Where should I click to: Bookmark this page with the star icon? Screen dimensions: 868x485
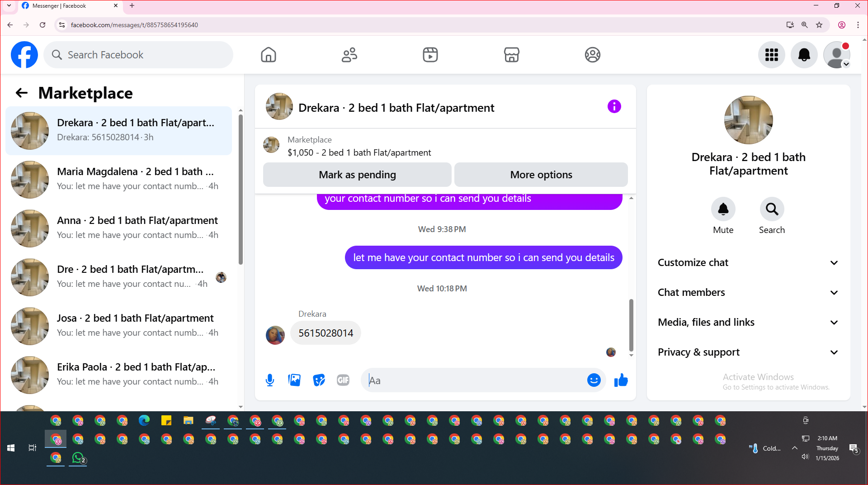819,25
